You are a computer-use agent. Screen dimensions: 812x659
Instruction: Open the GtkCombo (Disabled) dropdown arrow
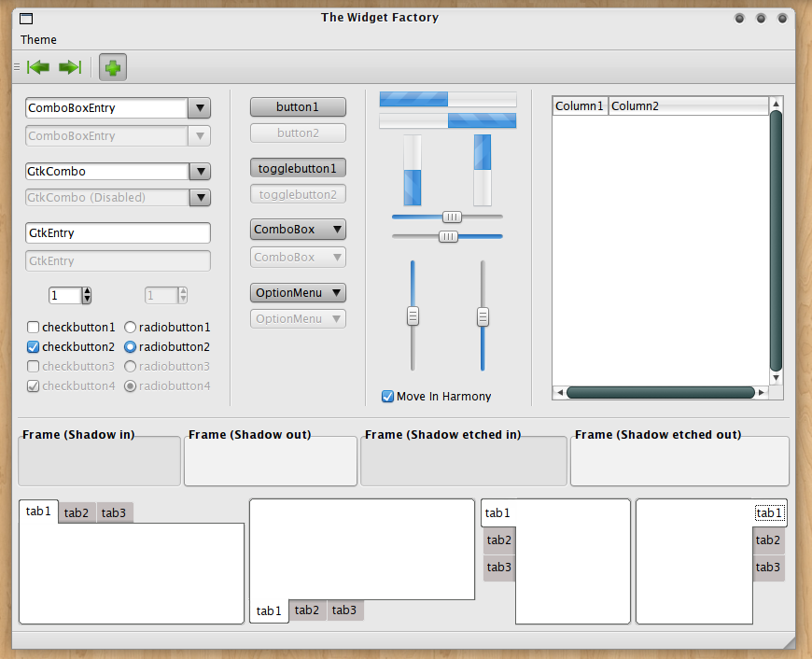click(x=200, y=197)
